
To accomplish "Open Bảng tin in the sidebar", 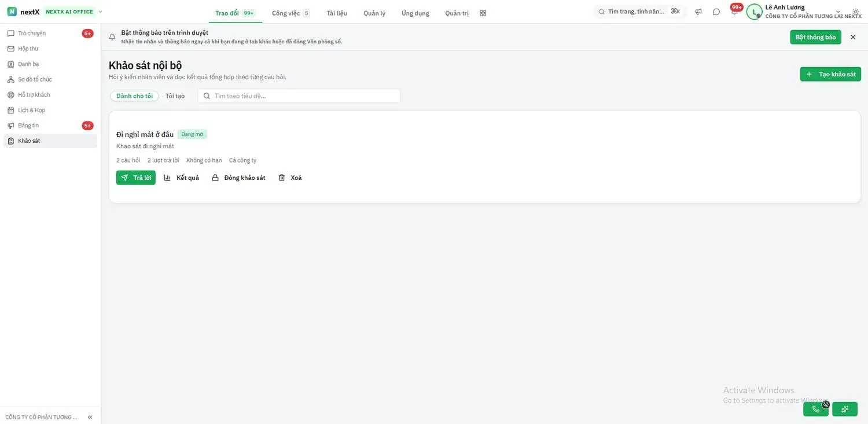I will (50, 126).
